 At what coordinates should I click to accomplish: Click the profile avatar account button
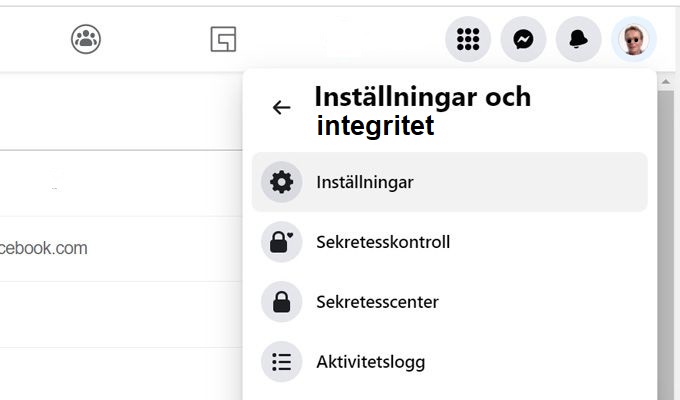pos(634,39)
